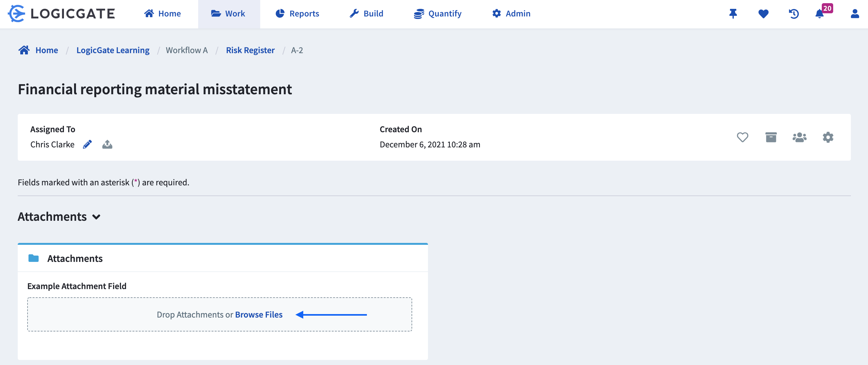Go to the Build tab
The image size is (868, 365).
[x=366, y=14]
